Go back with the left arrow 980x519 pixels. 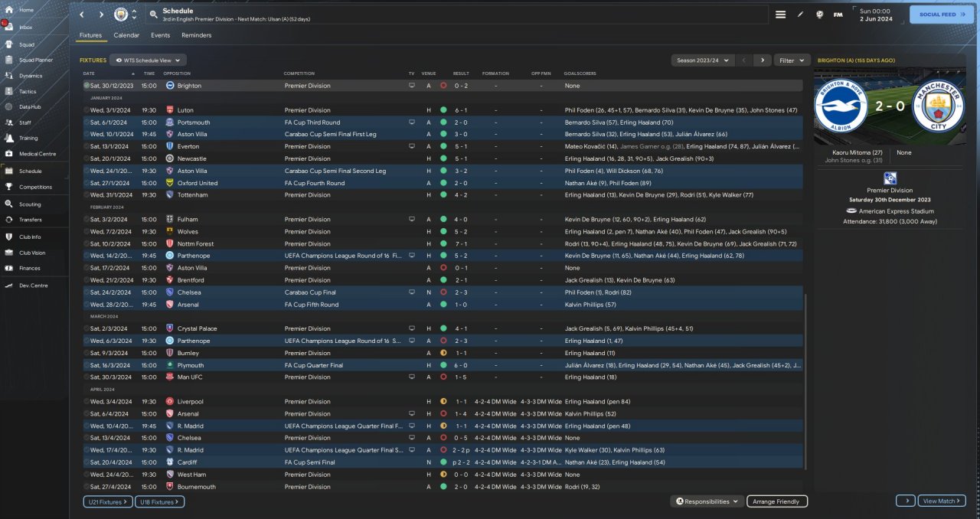click(x=82, y=15)
